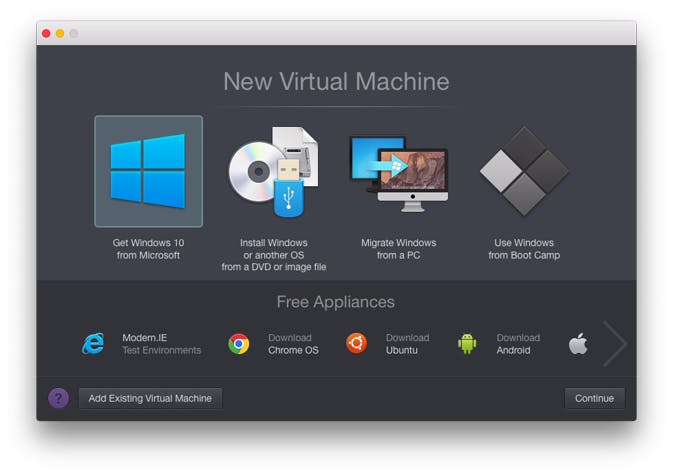Click the Chrome OS logo icon

(x=239, y=344)
